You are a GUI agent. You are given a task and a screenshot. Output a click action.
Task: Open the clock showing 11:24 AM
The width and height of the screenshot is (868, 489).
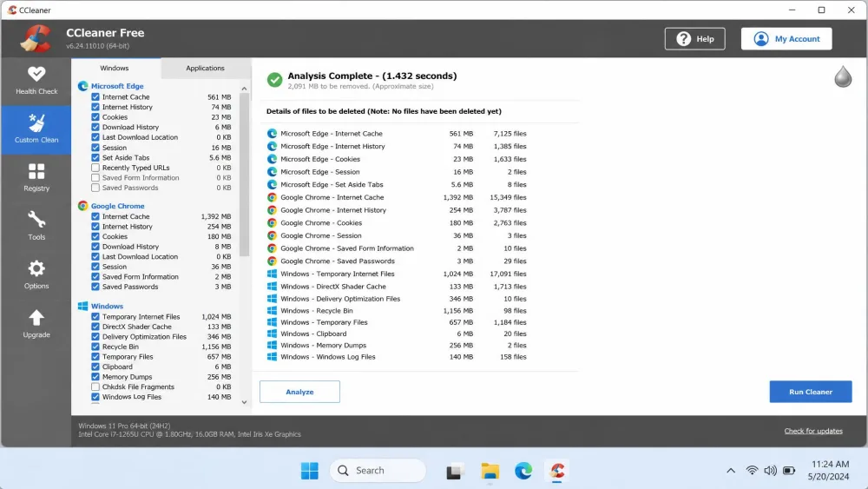tap(829, 470)
